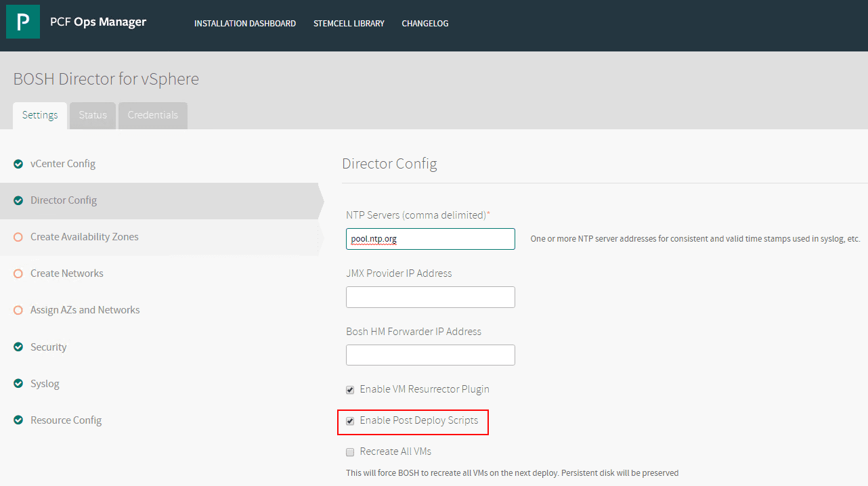Click the NTP Servers input field
The width and height of the screenshot is (868, 486).
pos(431,239)
